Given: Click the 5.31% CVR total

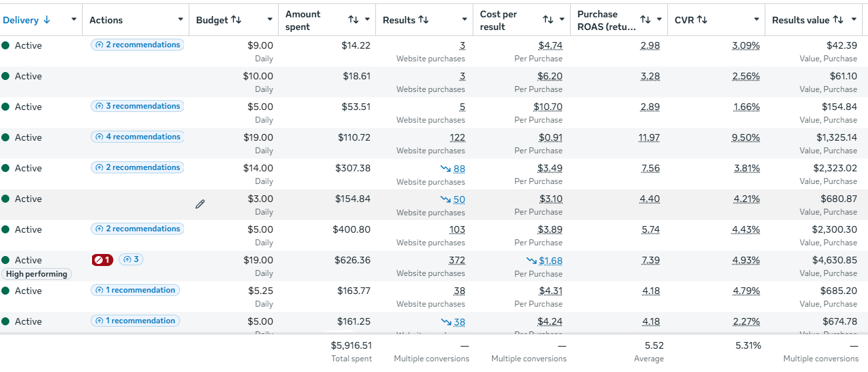Looking at the screenshot, I should point(747,345).
